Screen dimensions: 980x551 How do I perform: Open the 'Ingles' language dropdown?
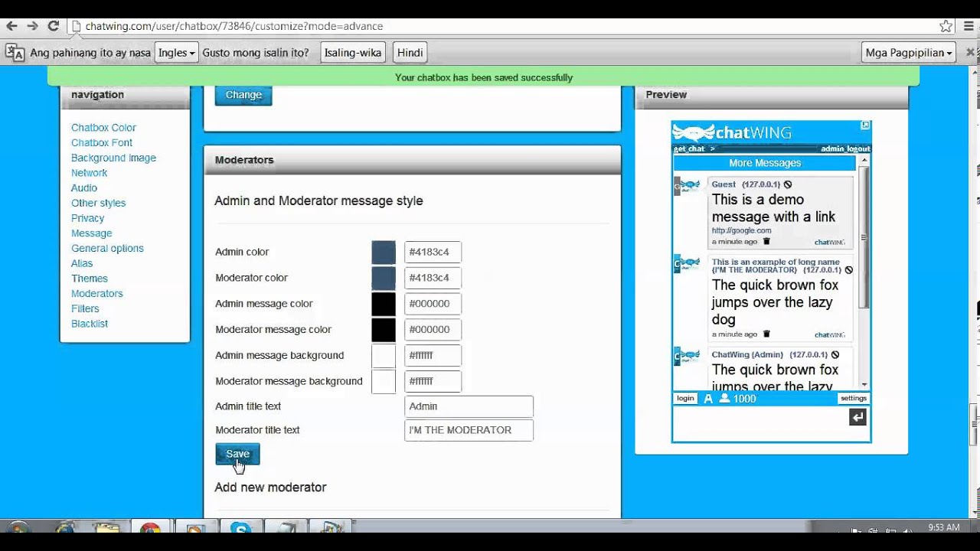point(176,53)
